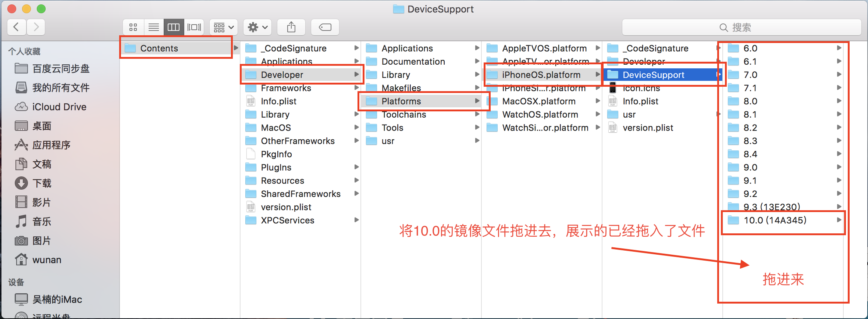Select the Frameworks folder
868x319 pixels.
(x=300, y=88)
